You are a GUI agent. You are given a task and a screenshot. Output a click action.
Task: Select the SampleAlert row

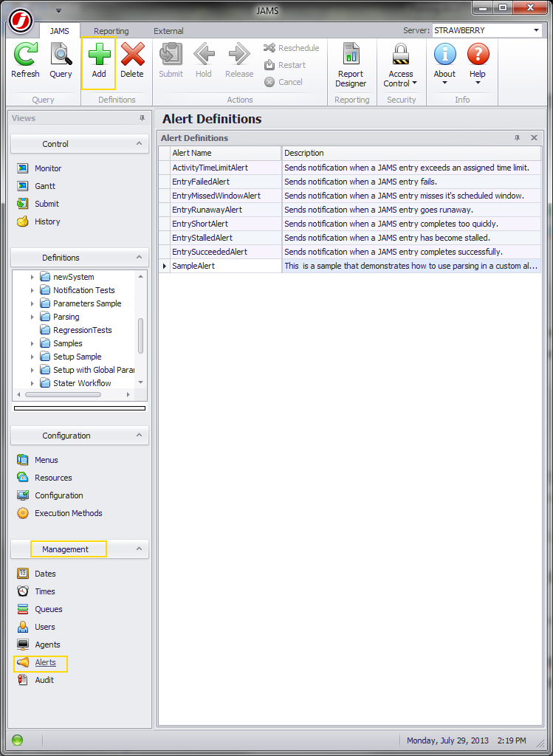pyautogui.click(x=350, y=266)
